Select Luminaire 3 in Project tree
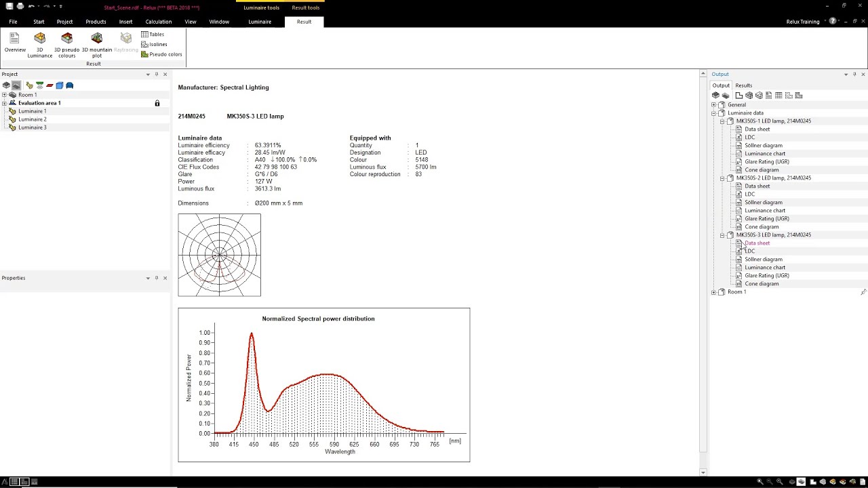This screenshot has width=868, height=488. pos(33,127)
